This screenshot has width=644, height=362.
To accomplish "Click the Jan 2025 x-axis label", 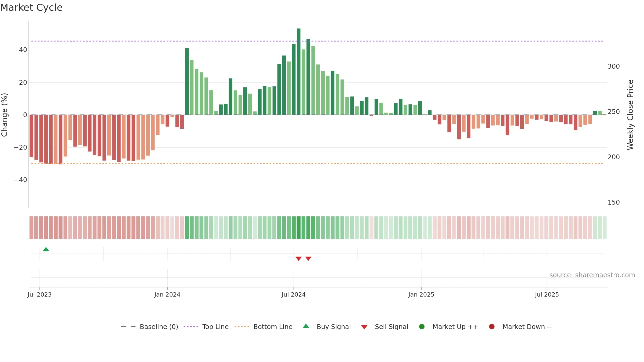I will (421, 294).
